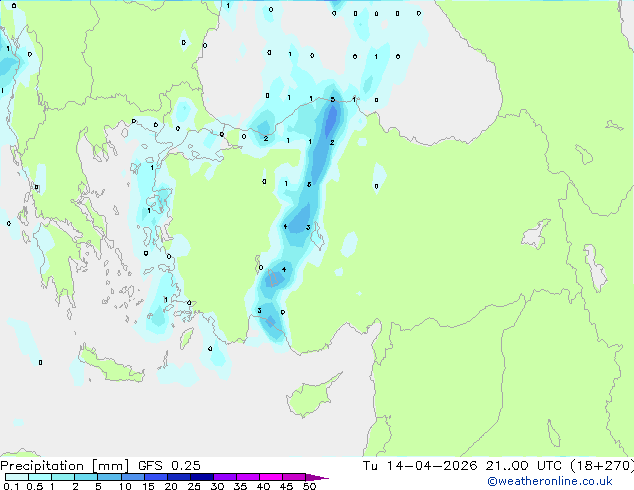Image resolution: width=634 pixels, height=490 pixels.
Task: Click the legend swatch between 30 and 35
Action: 224,477
